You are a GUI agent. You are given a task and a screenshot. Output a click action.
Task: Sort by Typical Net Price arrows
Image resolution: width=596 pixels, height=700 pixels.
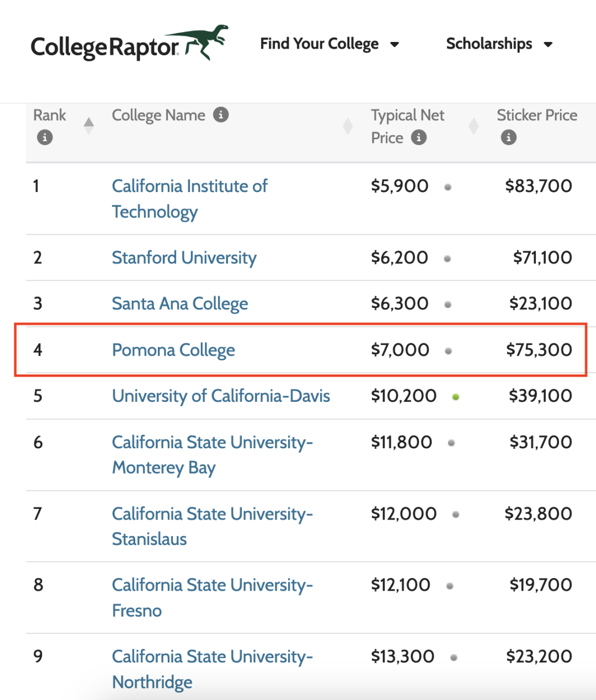pos(473,126)
